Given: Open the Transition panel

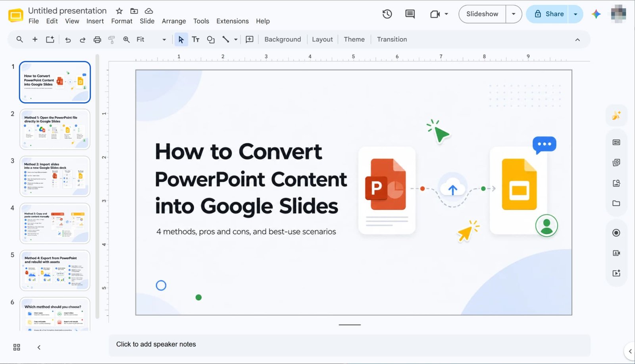Looking at the screenshot, I should click(392, 39).
